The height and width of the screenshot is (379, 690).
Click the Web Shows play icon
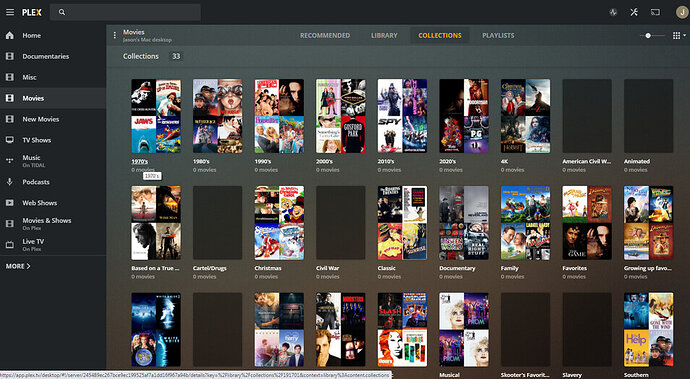pos(10,203)
